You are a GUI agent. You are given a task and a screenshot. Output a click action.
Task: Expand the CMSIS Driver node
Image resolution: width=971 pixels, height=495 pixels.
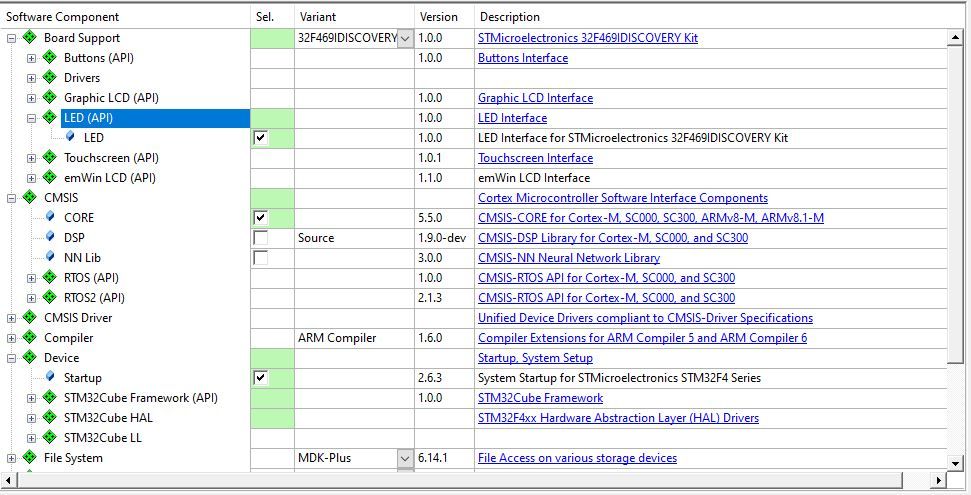click(x=11, y=318)
